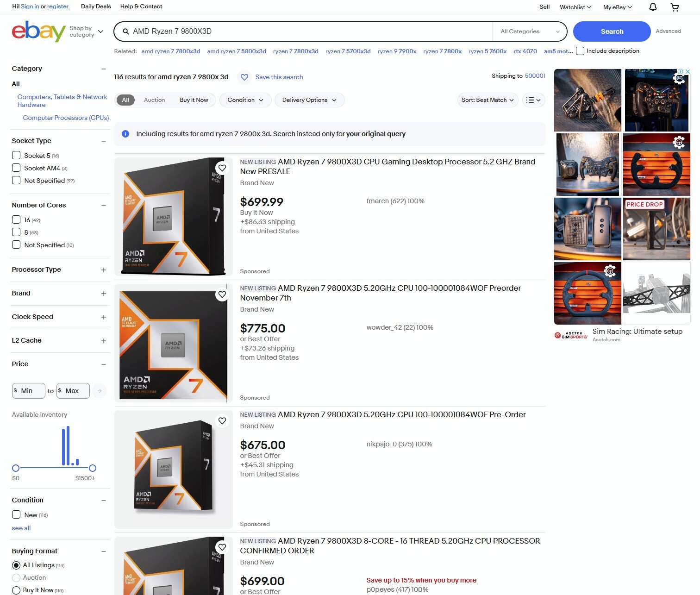Open the Condition filter dropdown
Image resolution: width=700 pixels, height=595 pixels.
[245, 100]
